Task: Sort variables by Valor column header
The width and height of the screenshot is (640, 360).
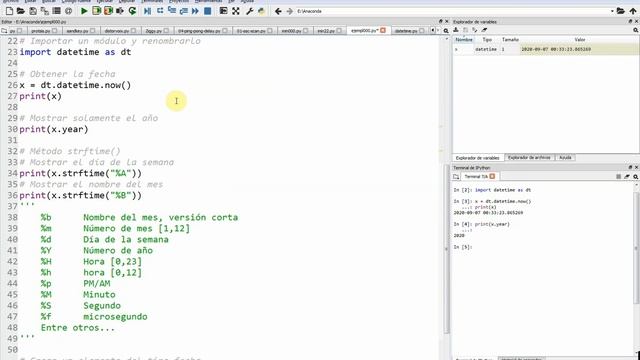Action: pyautogui.click(x=580, y=40)
